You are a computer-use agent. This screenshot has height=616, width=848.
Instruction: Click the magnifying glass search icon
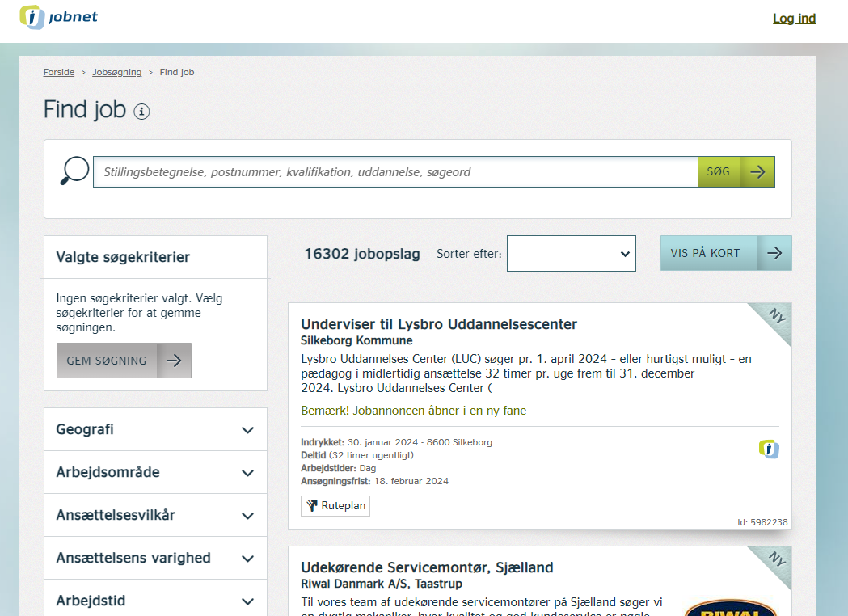(x=74, y=171)
